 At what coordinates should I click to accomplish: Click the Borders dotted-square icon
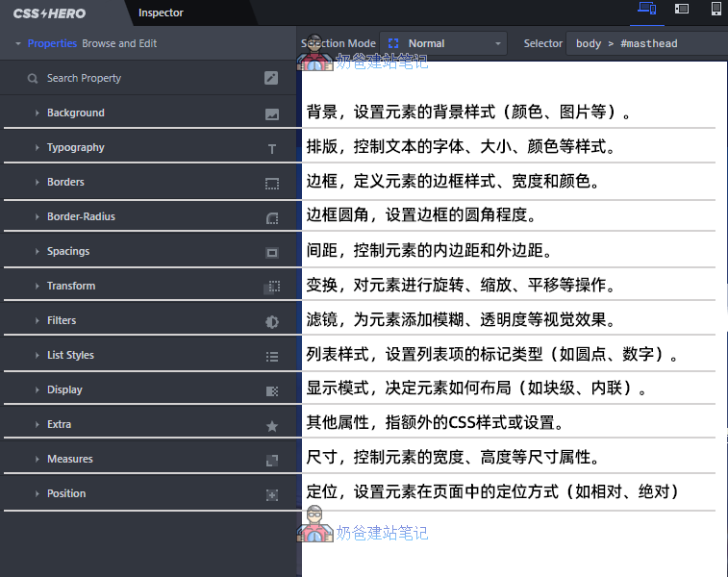[x=272, y=184]
